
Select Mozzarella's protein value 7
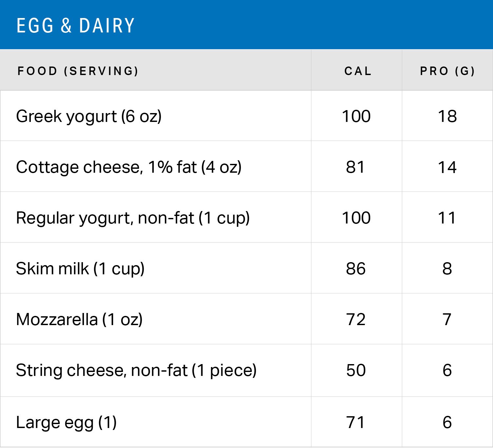coord(447,320)
